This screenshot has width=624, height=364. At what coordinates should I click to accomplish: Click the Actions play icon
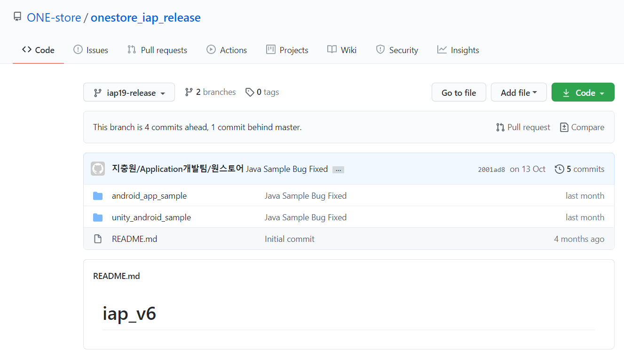pyautogui.click(x=211, y=49)
